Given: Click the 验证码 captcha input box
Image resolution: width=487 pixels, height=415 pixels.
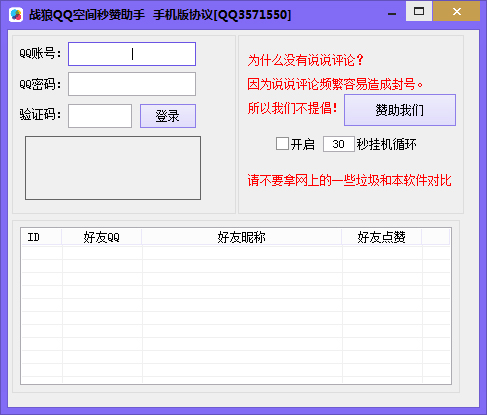Looking at the screenshot, I should pyautogui.click(x=100, y=116).
